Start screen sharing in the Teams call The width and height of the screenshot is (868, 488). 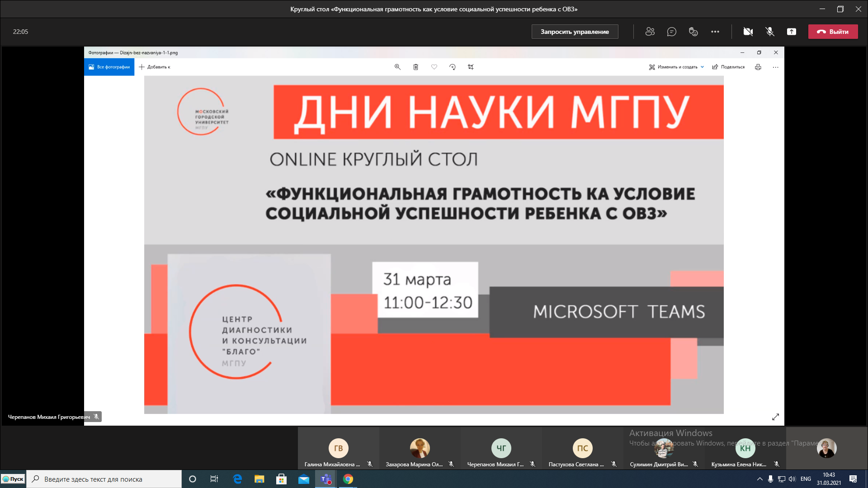tap(791, 32)
